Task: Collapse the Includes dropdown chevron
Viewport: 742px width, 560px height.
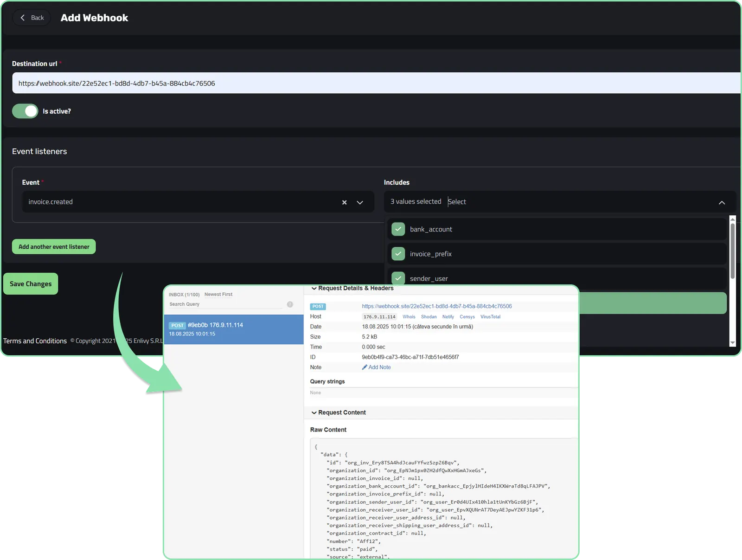Action: [722, 202]
